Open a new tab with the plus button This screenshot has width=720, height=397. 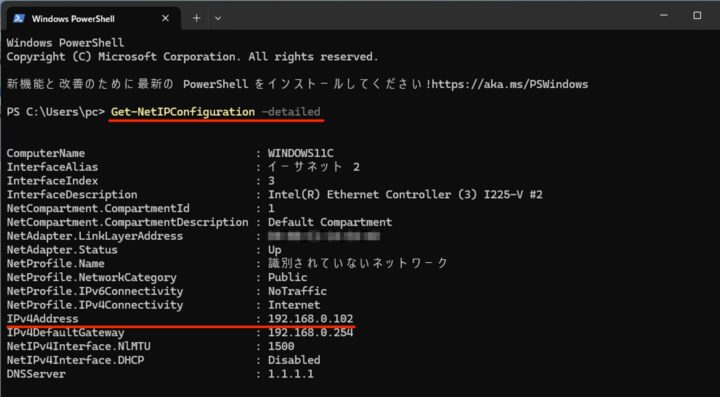(x=197, y=18)
